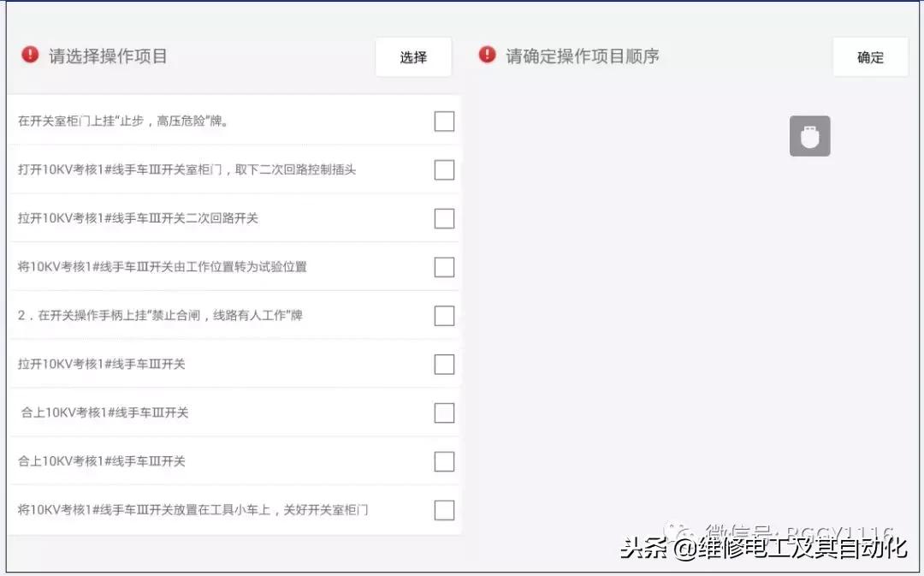Check box for 开关放置在工具小车上 step
This screenshot has width=924, height=576.
[444, 509]
